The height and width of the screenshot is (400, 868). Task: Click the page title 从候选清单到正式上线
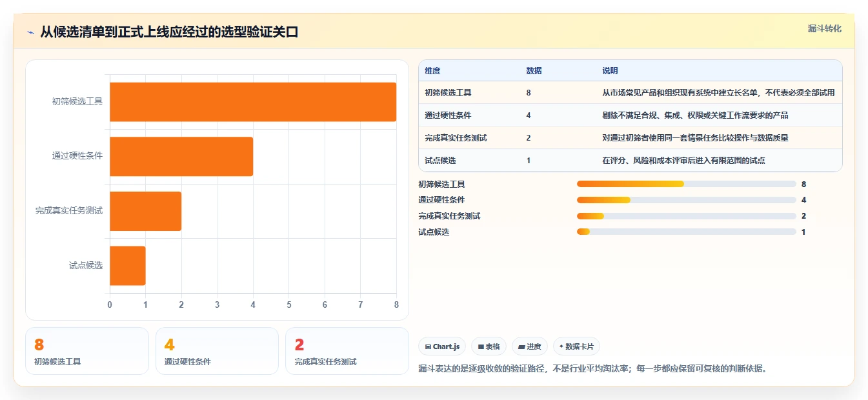(x=169, y=32)
